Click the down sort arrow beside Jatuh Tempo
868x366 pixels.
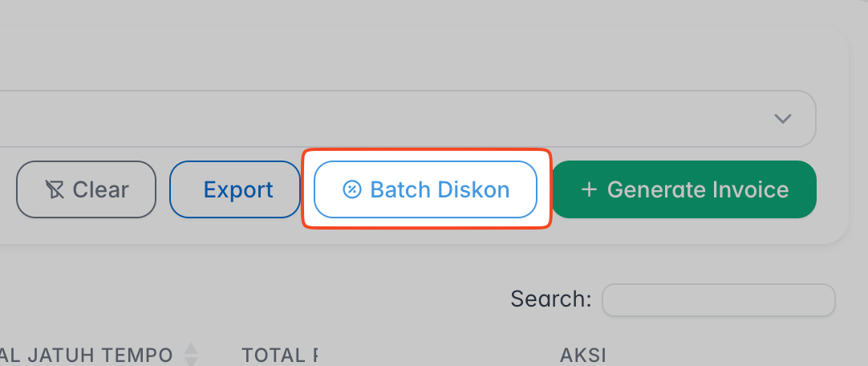(191, 361)
